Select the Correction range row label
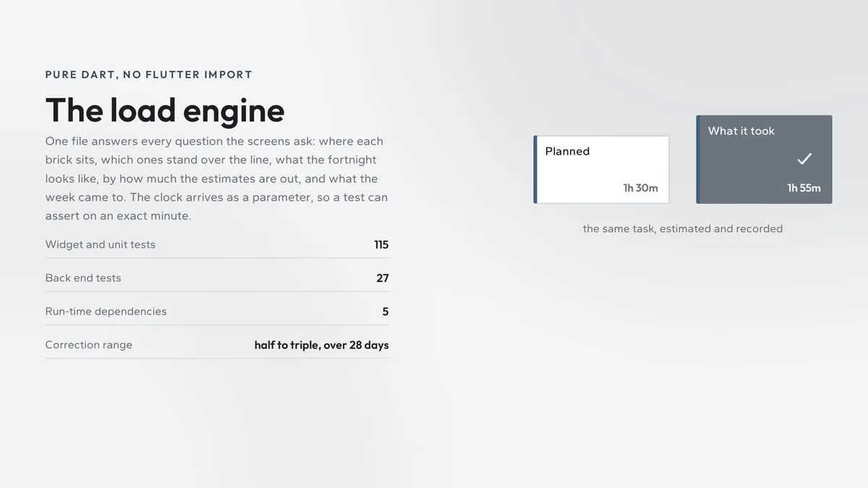This screenshot has height=488, width=868. coord(89,345)
